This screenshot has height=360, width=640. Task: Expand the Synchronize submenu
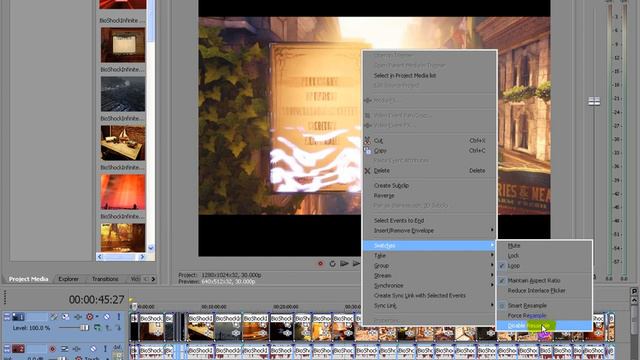pos(429,286)
